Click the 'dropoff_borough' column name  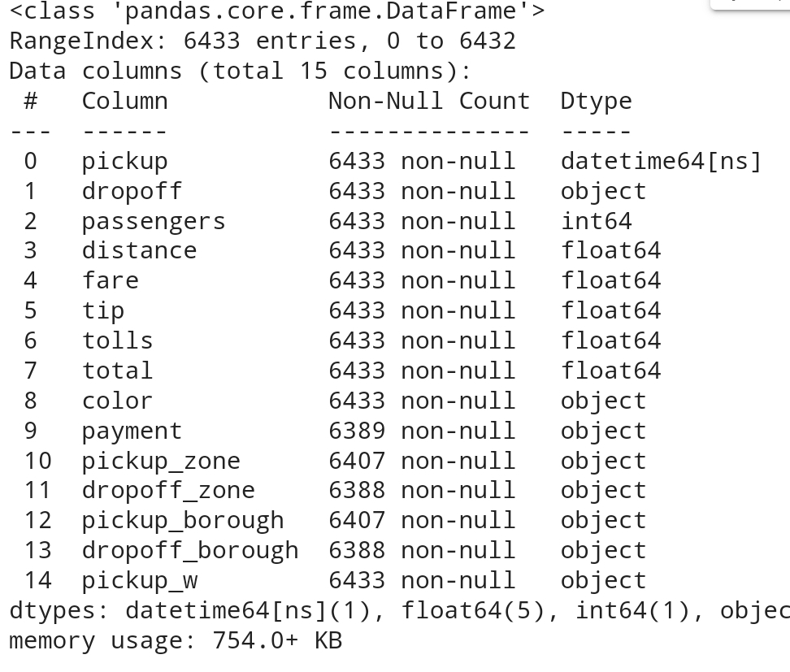190,551
